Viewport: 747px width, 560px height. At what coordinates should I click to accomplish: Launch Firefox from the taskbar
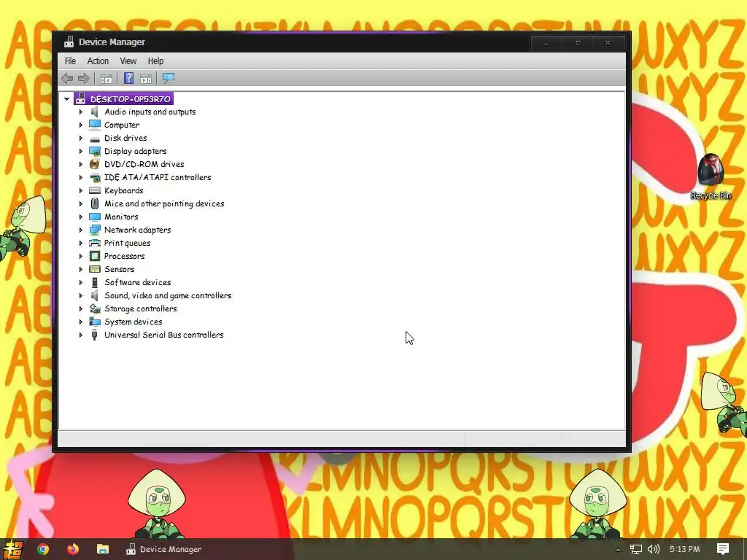coord(72,549)
